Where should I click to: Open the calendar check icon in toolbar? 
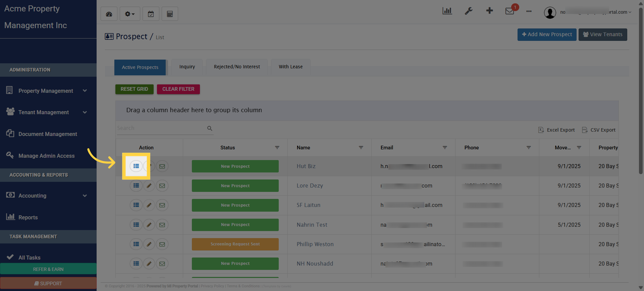tap(151, 14)
